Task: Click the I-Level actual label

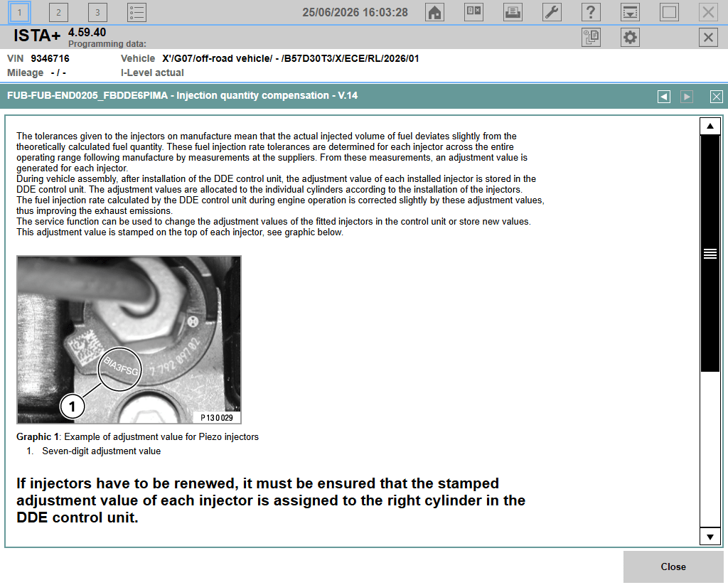Action: click(x=152, y=73)
